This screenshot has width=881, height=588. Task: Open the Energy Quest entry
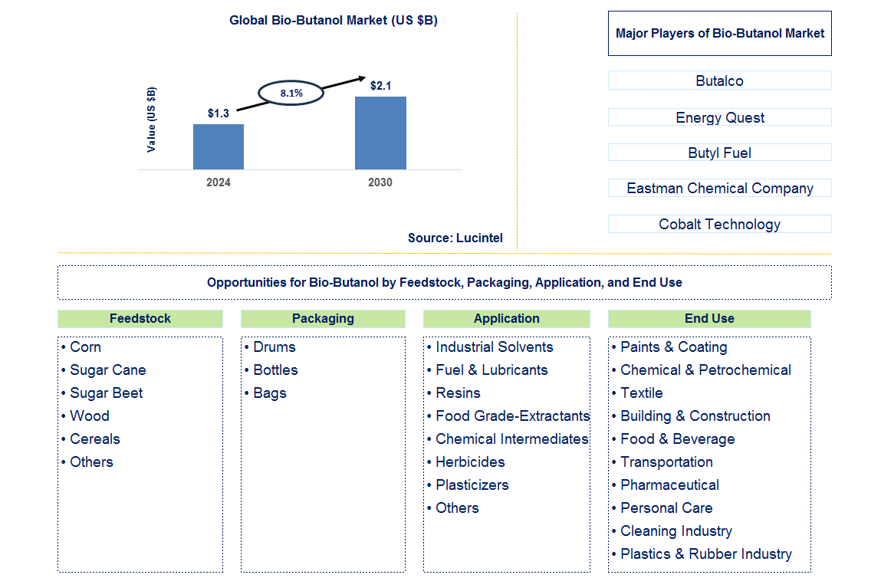click(x=719, y=117)
